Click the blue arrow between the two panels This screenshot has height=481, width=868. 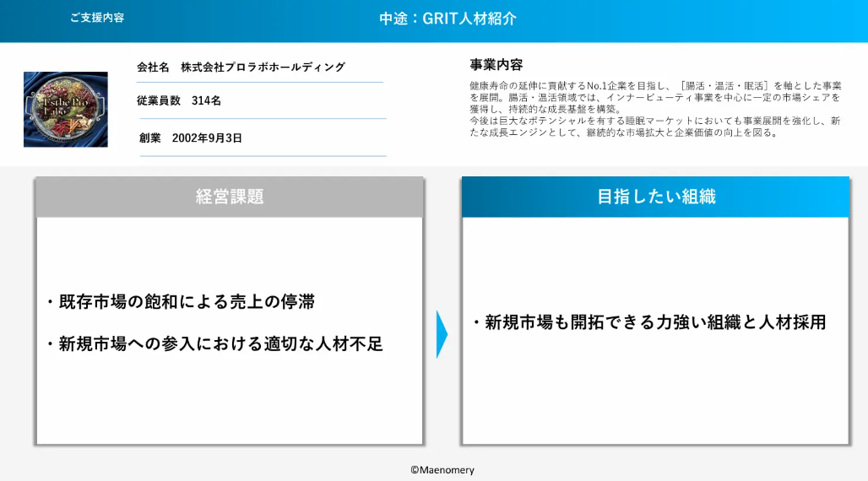[442, 334]
